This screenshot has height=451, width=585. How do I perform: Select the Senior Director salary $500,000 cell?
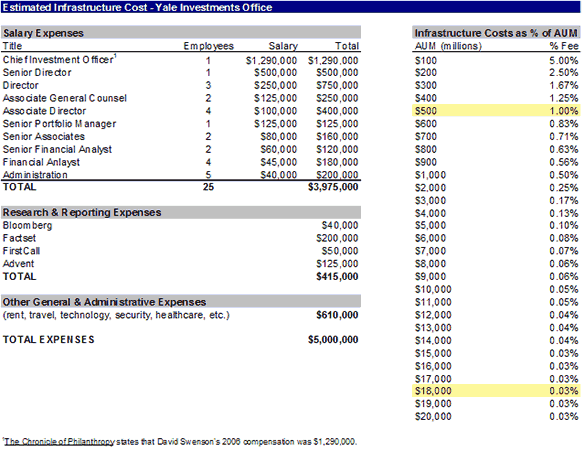pyautogui.click(x=275, y=72)
